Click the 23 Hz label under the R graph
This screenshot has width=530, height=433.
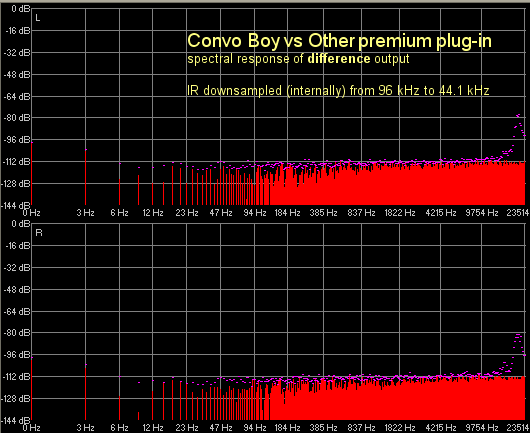click(187, 428)
